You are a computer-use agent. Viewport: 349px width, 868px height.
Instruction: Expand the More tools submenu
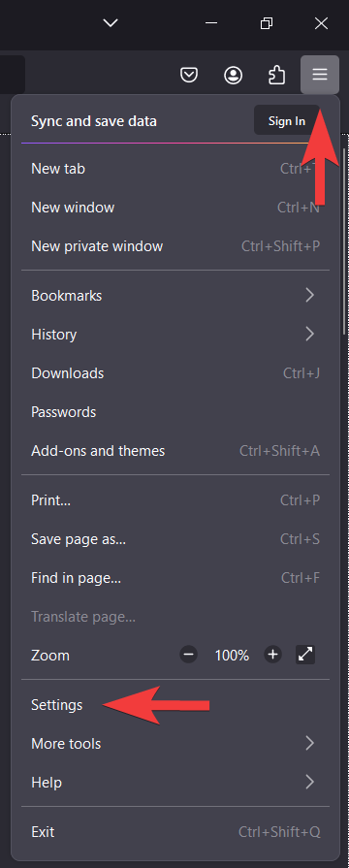pos(175,744)
